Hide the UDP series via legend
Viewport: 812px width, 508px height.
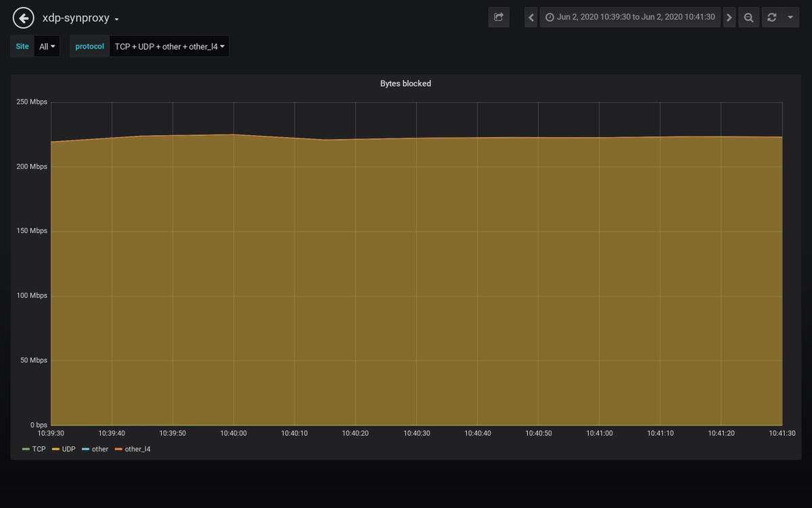pyautogui.click(x=68, y=448)
